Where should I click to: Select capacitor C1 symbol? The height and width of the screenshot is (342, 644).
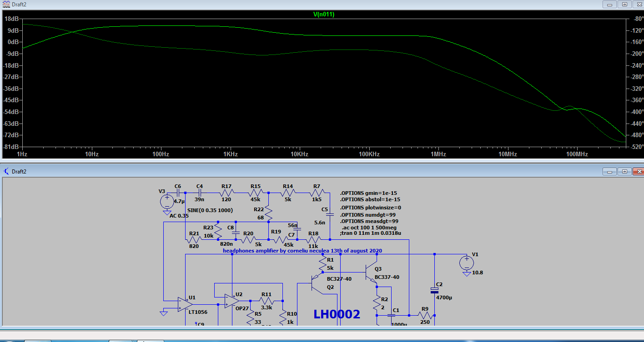pyautogui.click(x=392, y=315)
